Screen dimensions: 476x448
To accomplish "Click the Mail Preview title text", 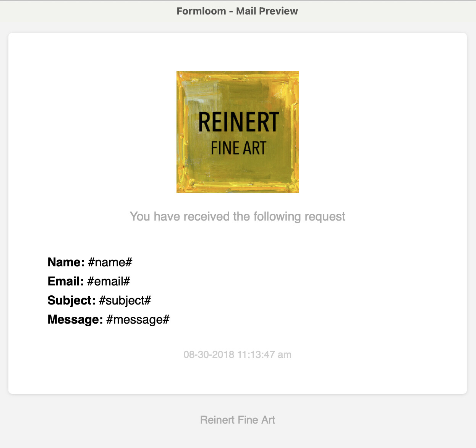I will point(267,11).
